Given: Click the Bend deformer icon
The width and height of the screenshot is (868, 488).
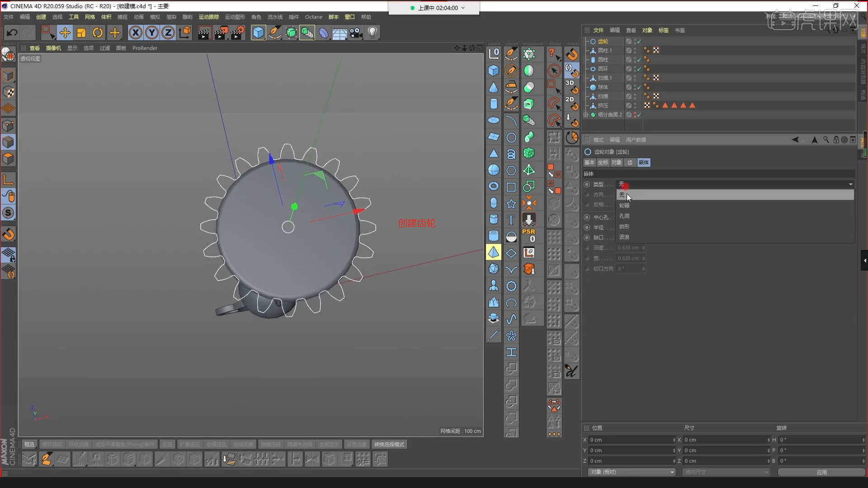Looking at the screenshot, I should tap(324, 33).
